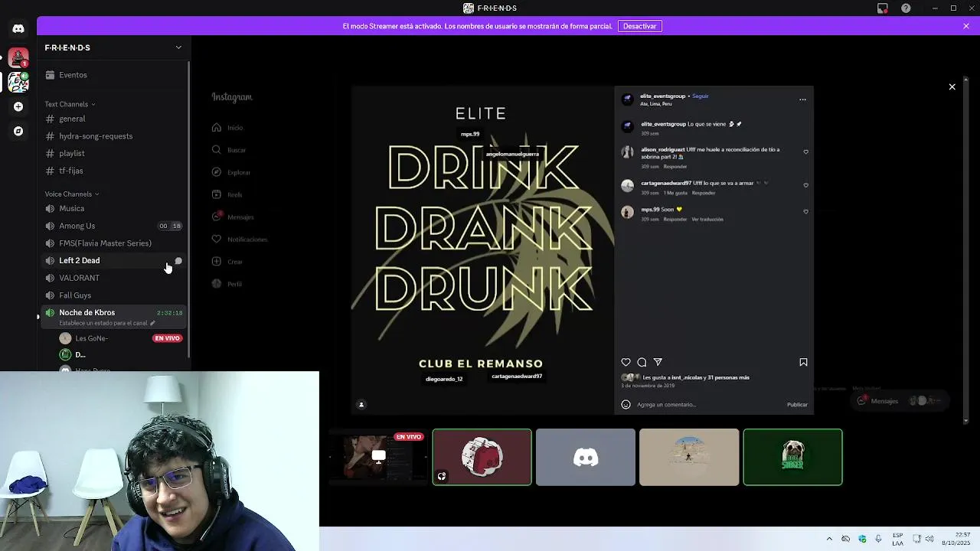Like mps.99's comment heart
Image resolution: width=980 pixels, height=551 pixels.
tap(805, 211)
